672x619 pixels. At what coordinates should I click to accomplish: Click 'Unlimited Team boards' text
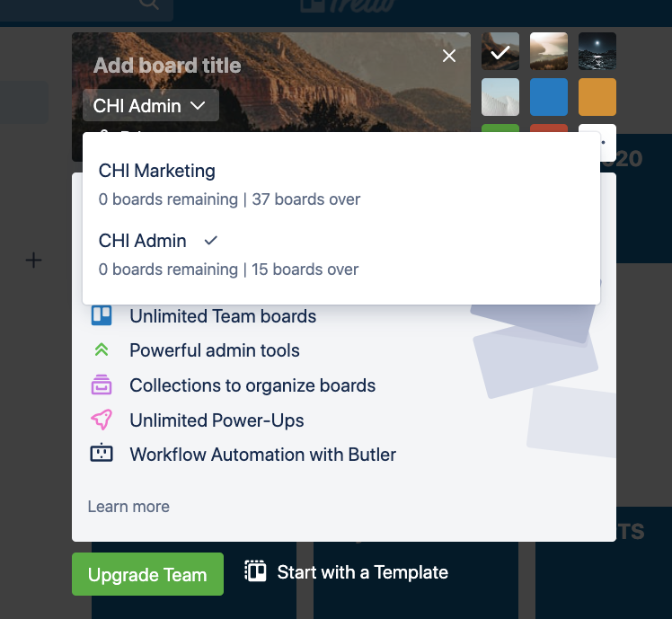pyautogui.click(x=223, y=316)
